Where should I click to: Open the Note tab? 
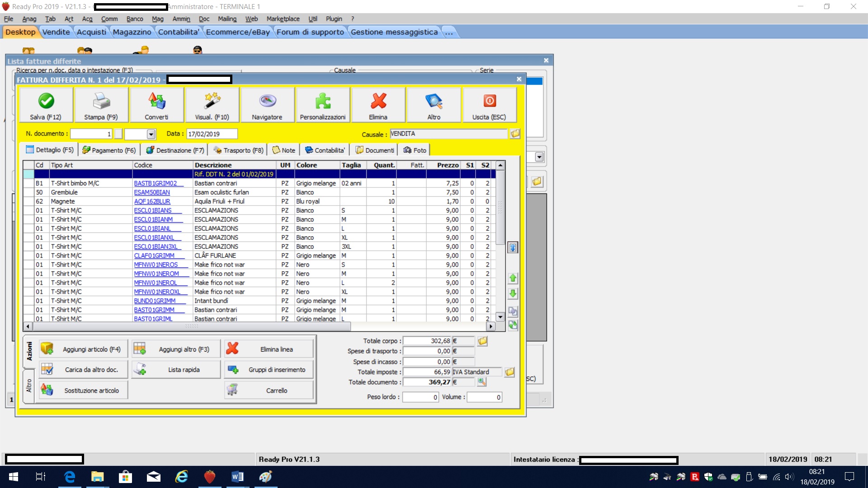click(284, 150)
